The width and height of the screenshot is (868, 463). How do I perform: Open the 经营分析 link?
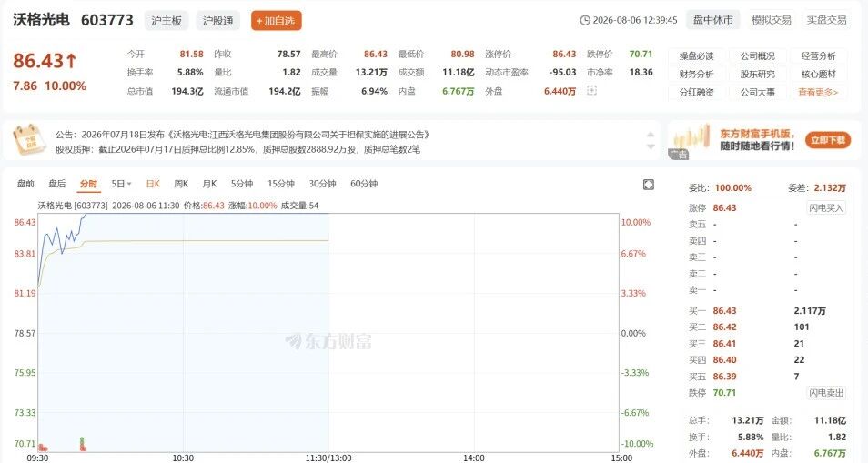(818, 55)
